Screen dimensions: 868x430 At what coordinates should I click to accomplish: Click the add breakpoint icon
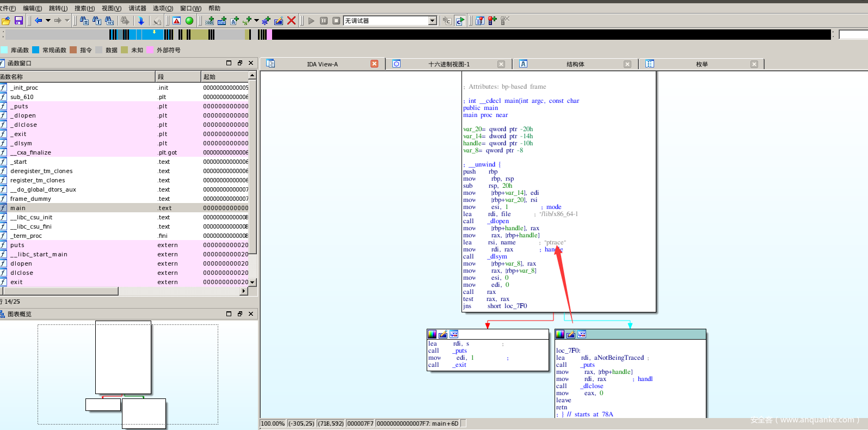pyautogui.click(x=492, y=21)
